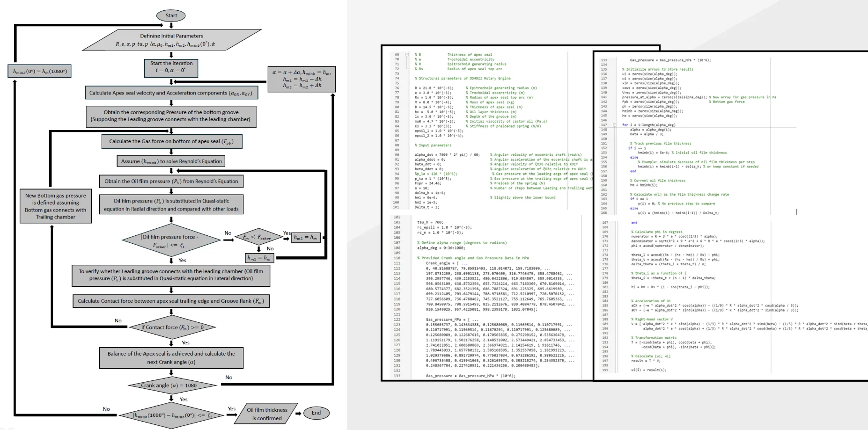Click the 'If Contact force (Fm) >= 0' diamond
Viewport: 868px width, 430px height.
(x=172, y=328)
